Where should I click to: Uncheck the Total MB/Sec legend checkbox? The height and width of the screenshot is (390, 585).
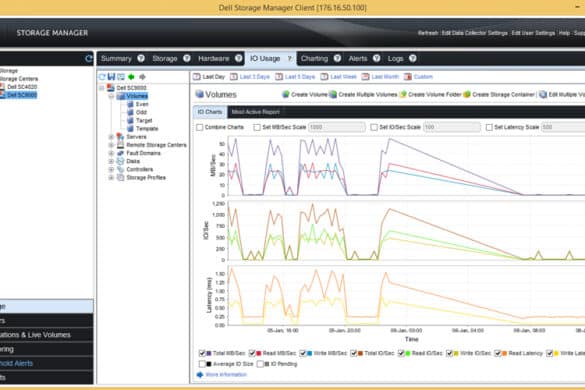tap(202, 353)
